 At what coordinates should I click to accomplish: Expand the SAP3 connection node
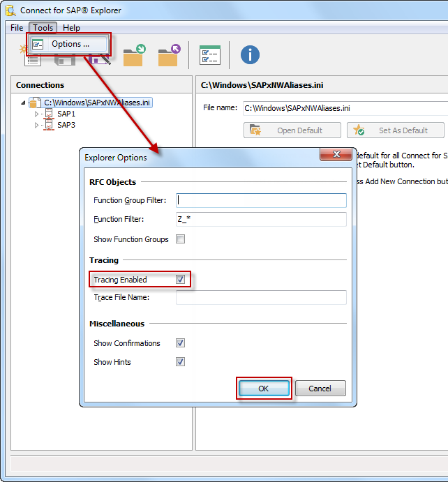(36, 125)
